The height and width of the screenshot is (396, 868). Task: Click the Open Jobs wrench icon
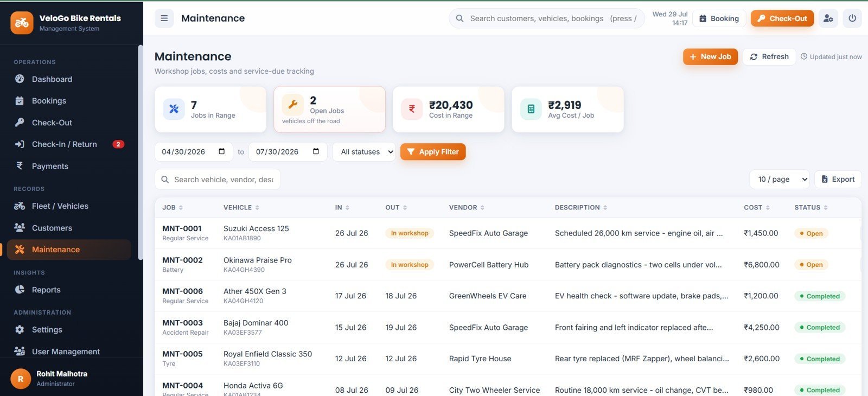tap(292, 105)
